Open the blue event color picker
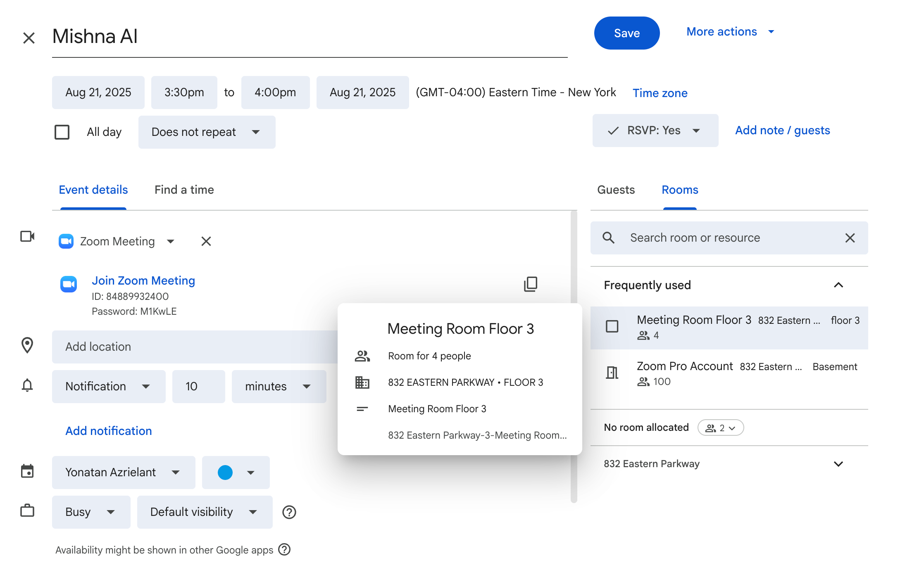The width and height of the screenshot is (924, 570). click(x=236, y=473)
